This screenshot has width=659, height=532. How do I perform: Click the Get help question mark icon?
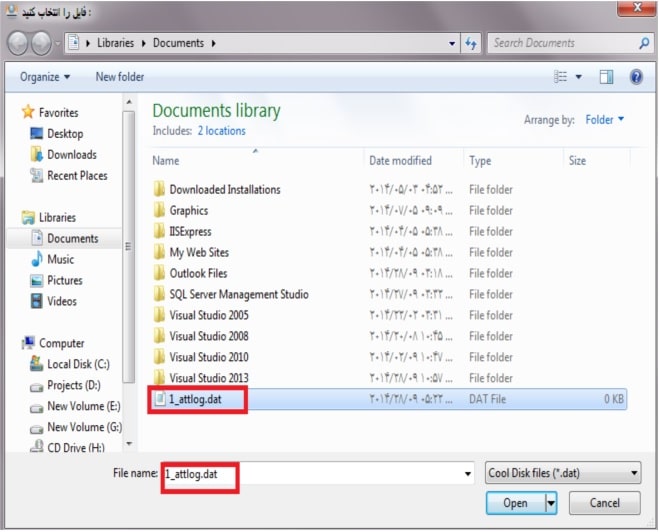635,77
